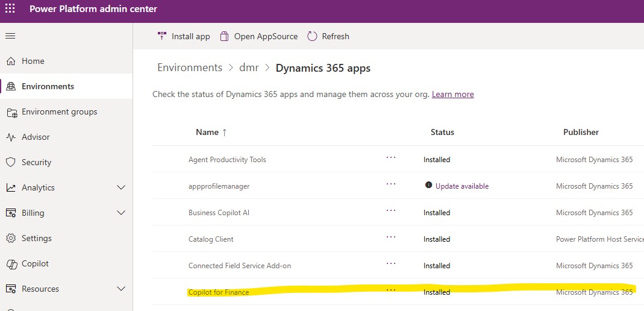This screenshot has width=644, height=311.
Task: Collapse the navigation hamburger menu
Action: pyautogui.click(x=10, y=36)
